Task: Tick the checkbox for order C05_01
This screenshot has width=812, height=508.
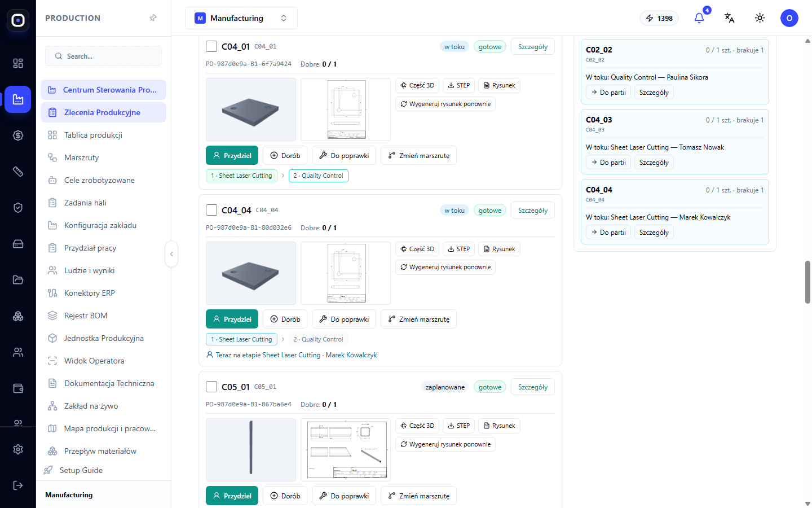Action: [211, 387]
